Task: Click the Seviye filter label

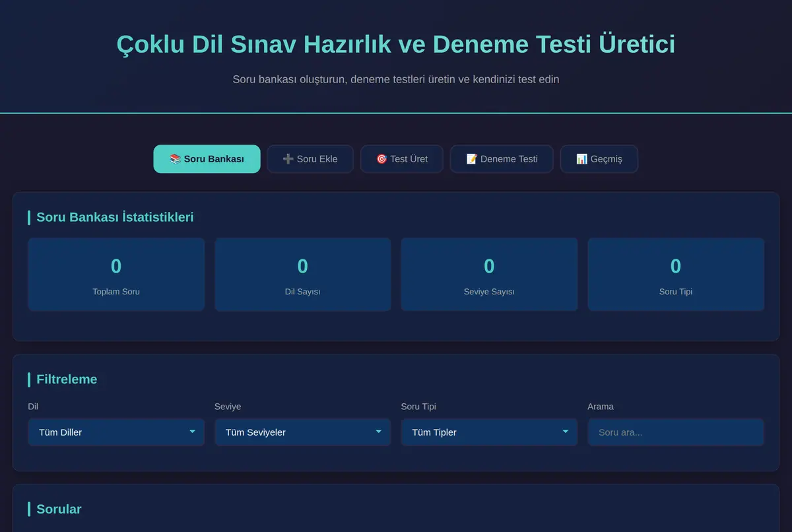Action: pos(228,407)
